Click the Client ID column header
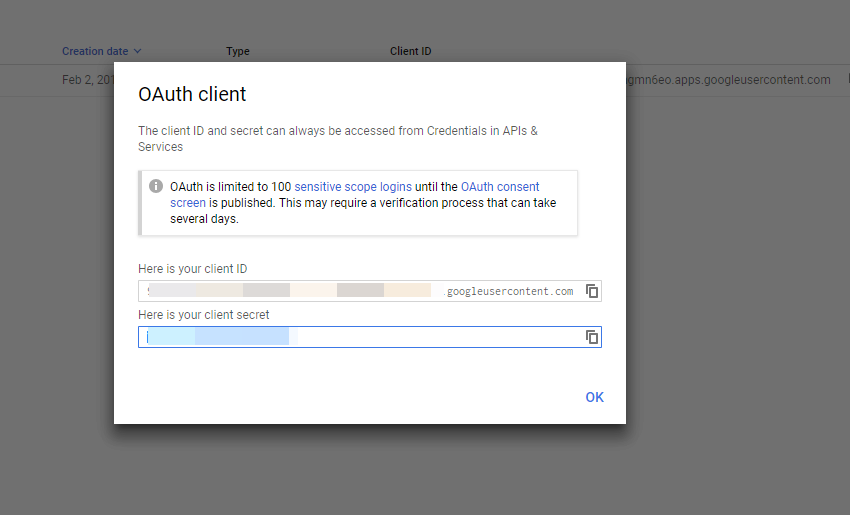The height and width of the screenshot is (515, 850). coord(410,51)
